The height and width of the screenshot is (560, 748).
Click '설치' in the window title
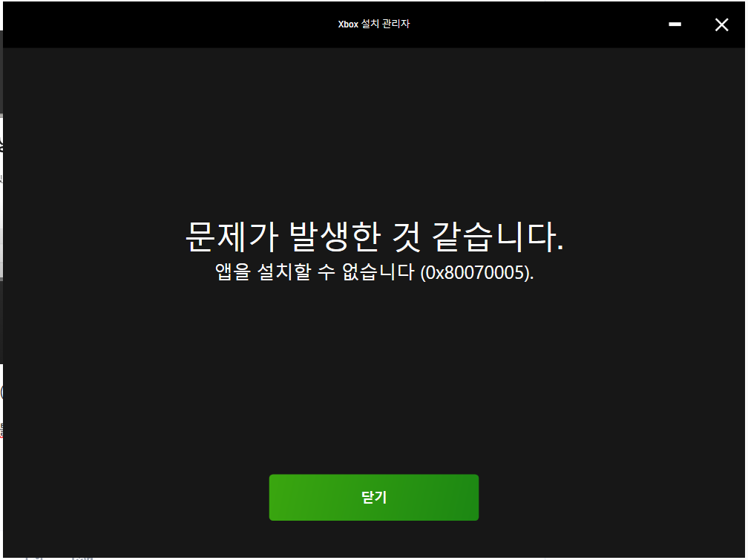(x=370, y=24)
